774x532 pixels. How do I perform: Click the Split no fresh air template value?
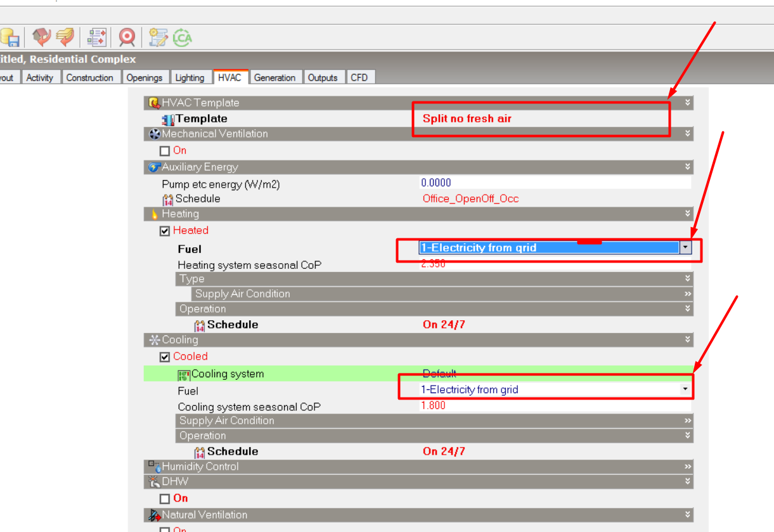point(467,119)
